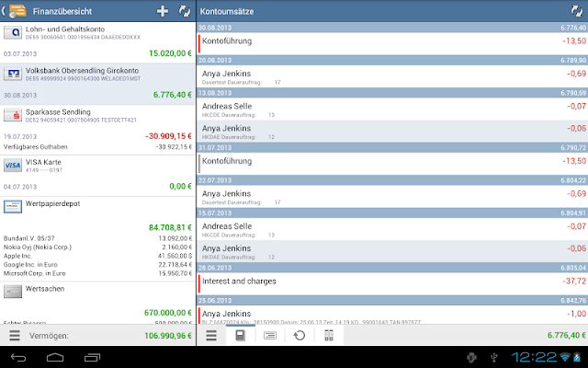Open the Volksbank Obersendling Girokonto account
The width and height of the screenshot is (588, 368).
pos(97,84)
